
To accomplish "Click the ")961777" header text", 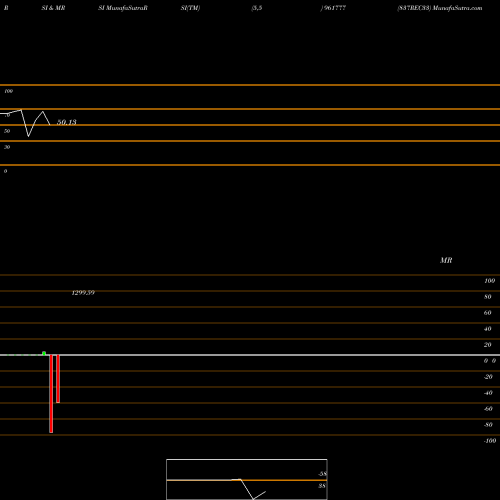I will point(333,8).
